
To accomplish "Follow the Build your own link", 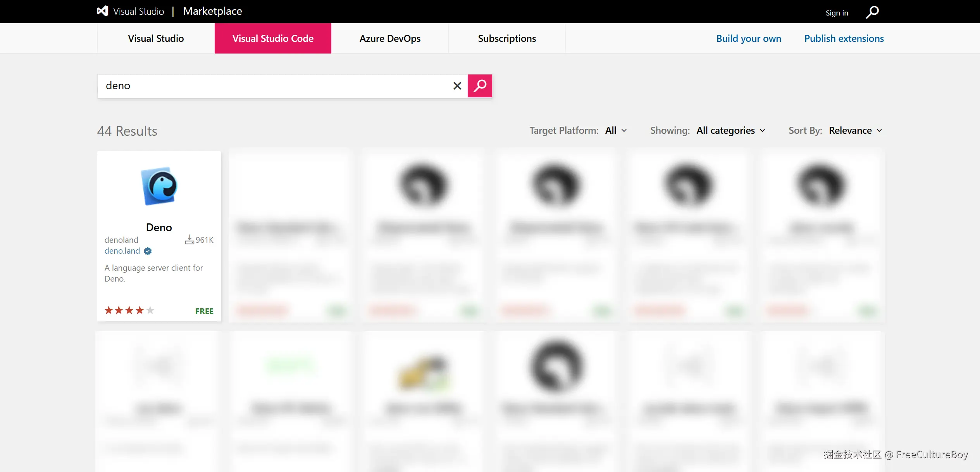I will [749, 38].
